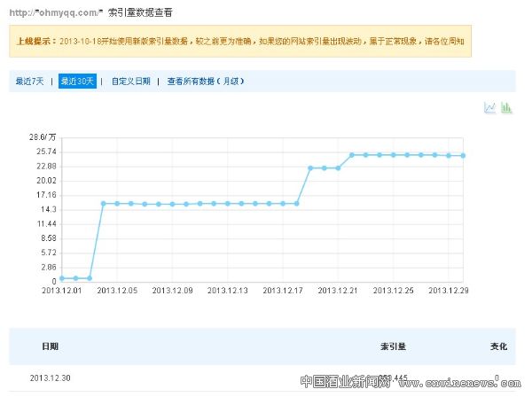The image size is (532, 397).
Task: Switch chart to line graph view
Action: pyautogui.click(x=489, y=107)
